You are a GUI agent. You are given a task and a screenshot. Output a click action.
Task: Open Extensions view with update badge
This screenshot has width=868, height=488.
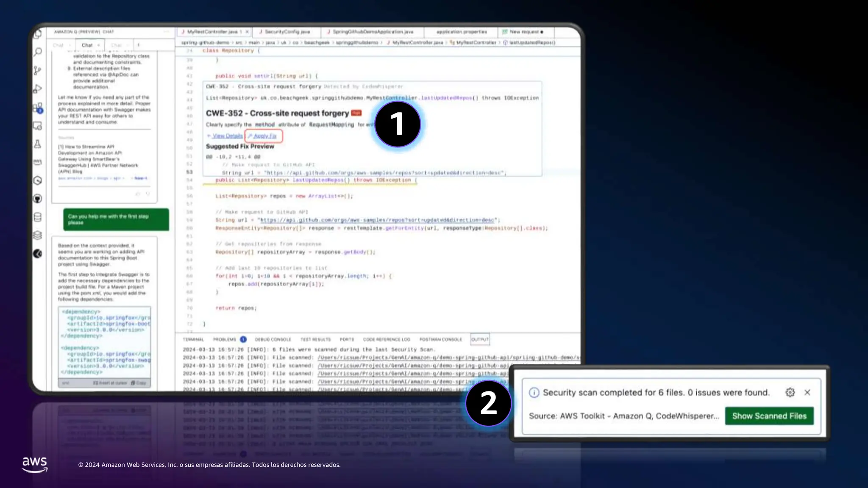(38, 108)
